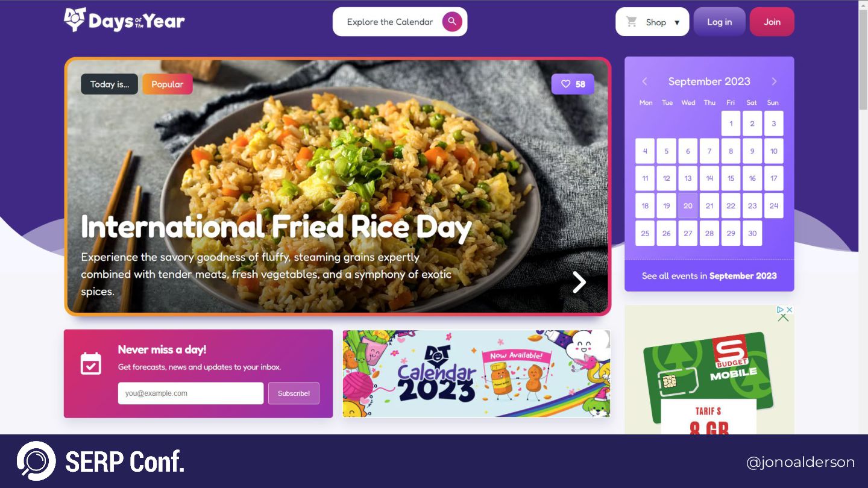The height and width of the screenshot is (488, 868).
Task: Advance to next month in calendar
Action: [x=774, y=81]
